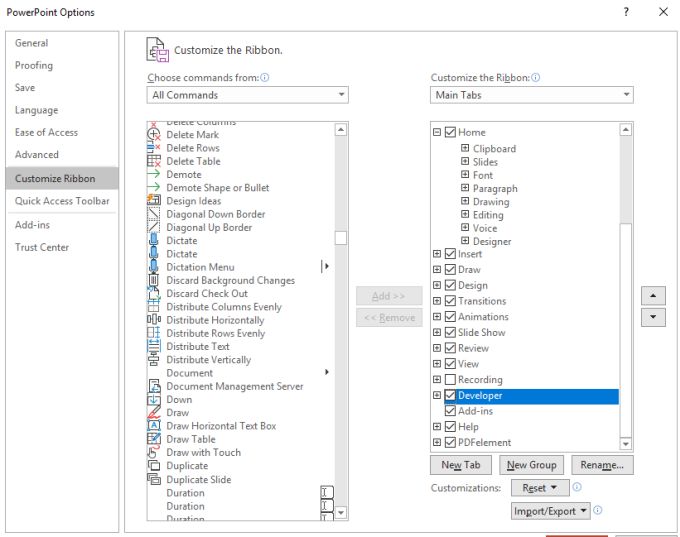Screen dimensions: 680x537
Task: Click the info icon beside Choose commands from
Action: pyautogui.click(x=265, y=78)
